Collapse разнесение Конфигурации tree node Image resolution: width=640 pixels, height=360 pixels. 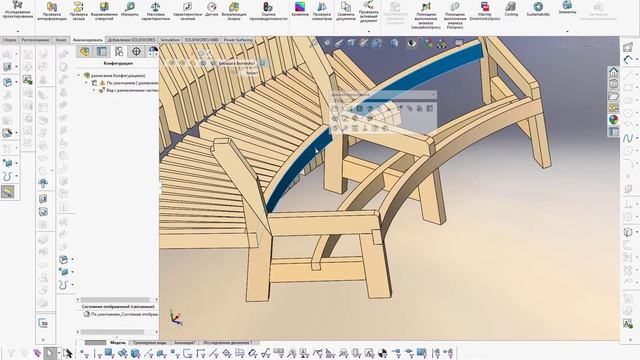coord(79,76)
